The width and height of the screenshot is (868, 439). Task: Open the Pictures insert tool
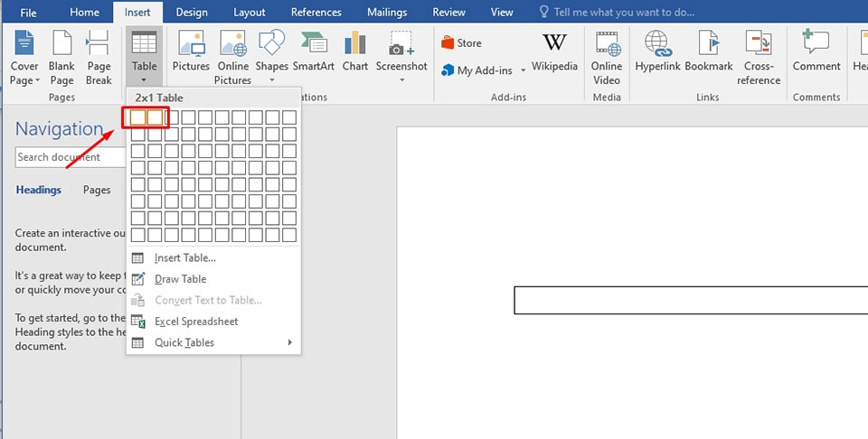click(x=191, y=43)
